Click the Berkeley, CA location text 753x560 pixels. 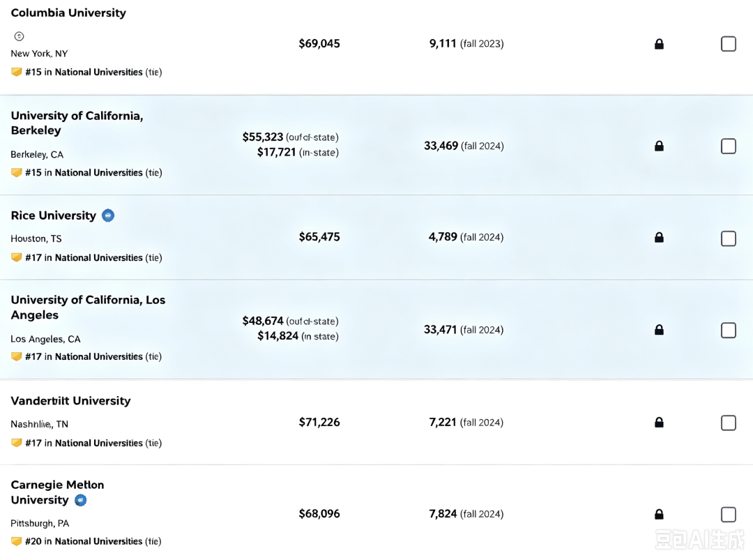37,155
